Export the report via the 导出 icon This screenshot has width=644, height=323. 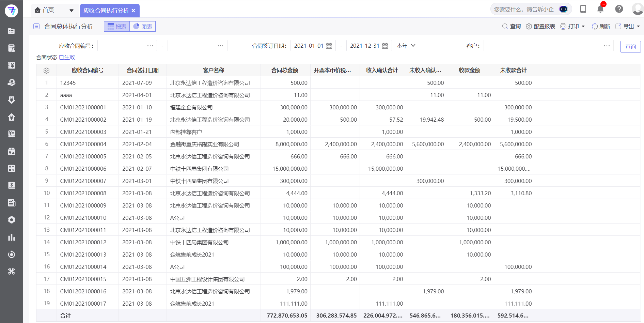coord(618,26)
